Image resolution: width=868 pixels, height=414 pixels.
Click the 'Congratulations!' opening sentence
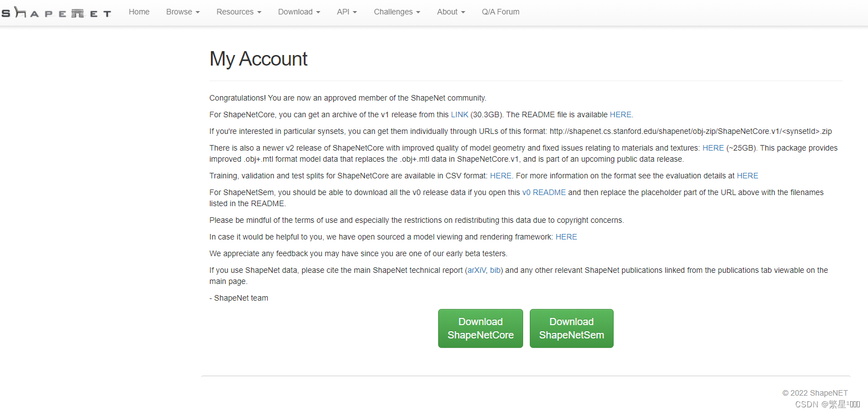click(348, 98)
